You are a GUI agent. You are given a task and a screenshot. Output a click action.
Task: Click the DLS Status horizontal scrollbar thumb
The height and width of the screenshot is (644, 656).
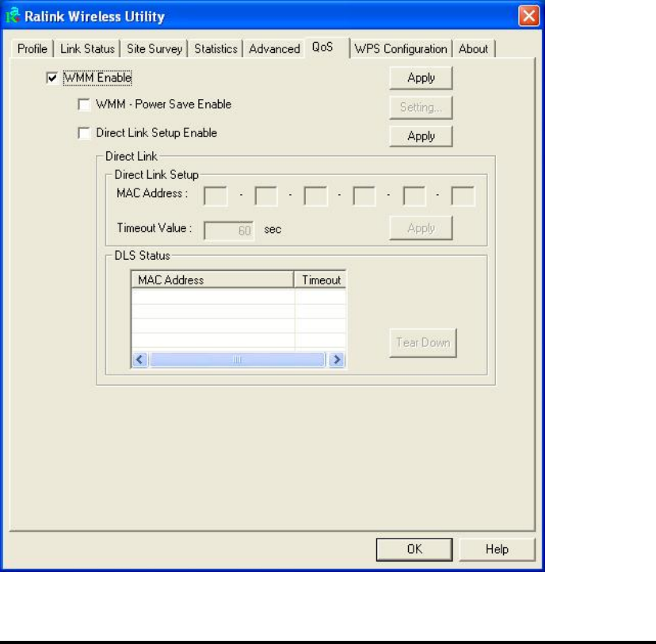tap(237, 360)
